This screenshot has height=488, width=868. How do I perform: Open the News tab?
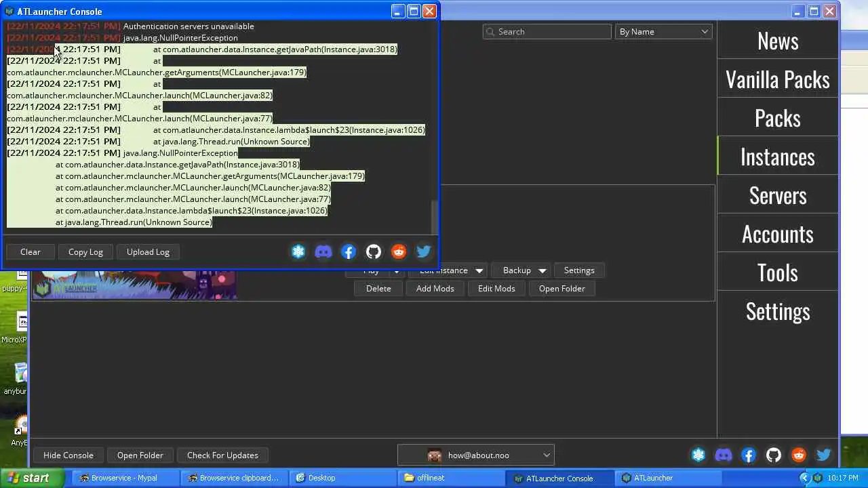pos(778,41)
